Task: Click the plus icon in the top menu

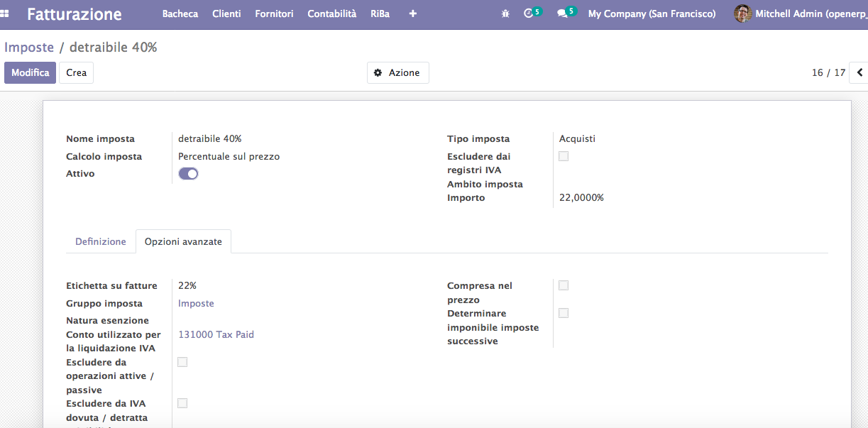Action: 413,13
